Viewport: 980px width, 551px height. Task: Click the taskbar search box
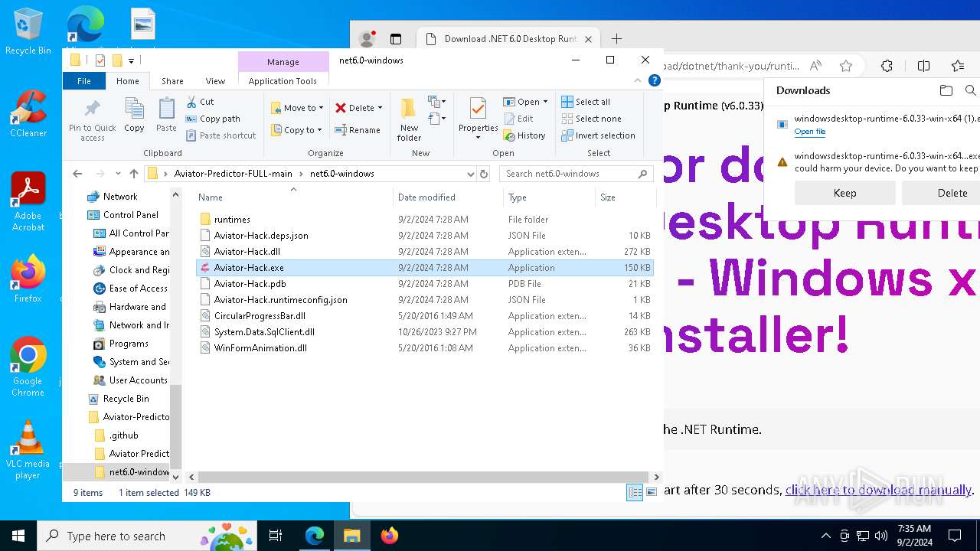point(147,536)
